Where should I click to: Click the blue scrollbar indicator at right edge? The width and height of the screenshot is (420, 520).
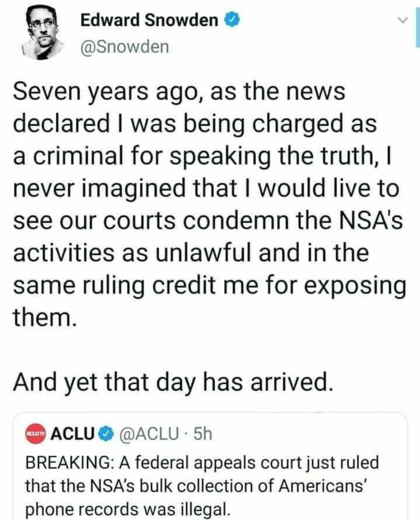(x=418, y=23)
